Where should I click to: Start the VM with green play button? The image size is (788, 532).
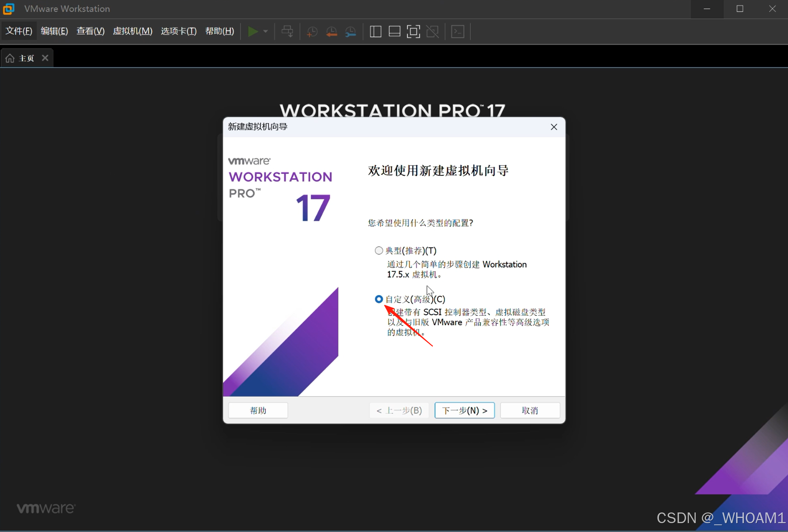253,31
